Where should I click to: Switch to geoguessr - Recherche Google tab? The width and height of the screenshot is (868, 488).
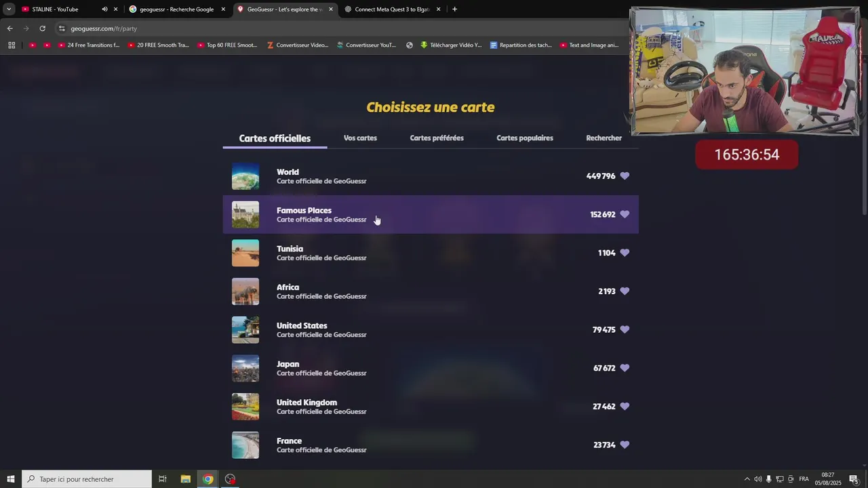pyautogui.click(x=176, y=9)
